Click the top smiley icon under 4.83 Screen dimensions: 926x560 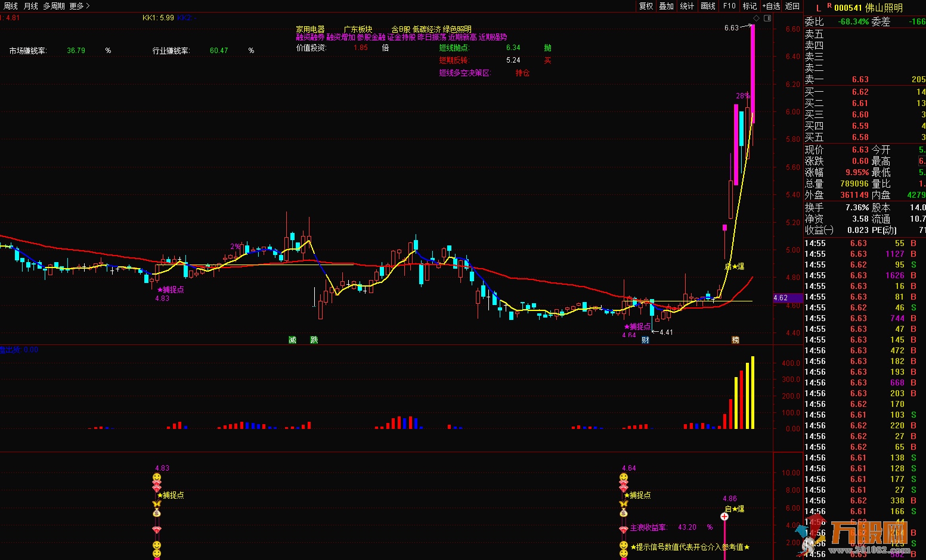pos(157,477)
